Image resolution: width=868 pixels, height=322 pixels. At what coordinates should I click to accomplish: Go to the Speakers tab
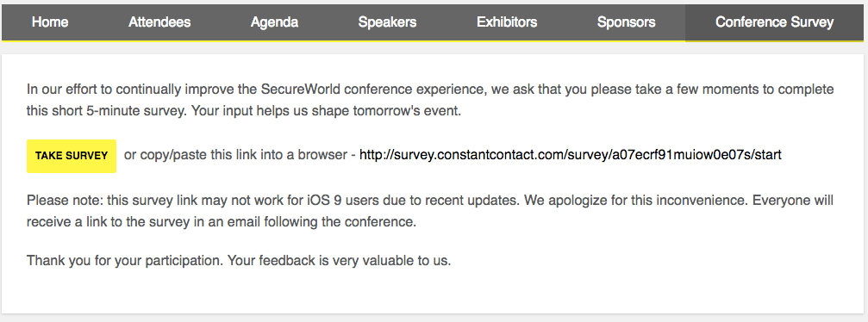(x=387, y=22)
